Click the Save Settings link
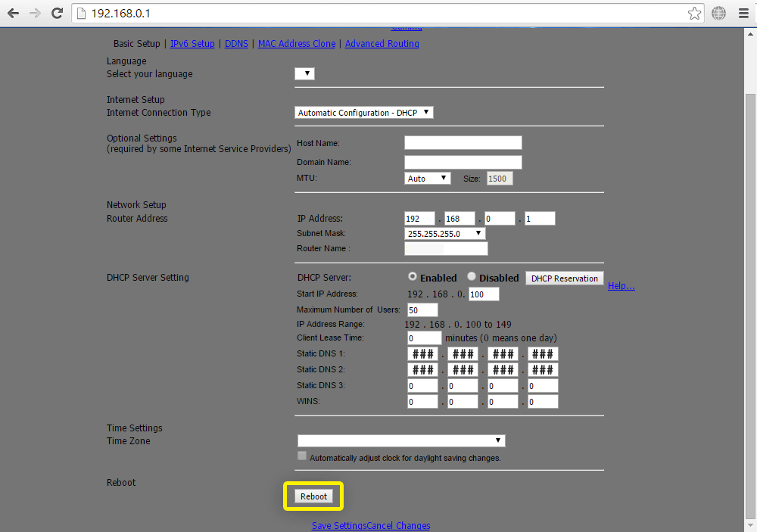This screenshot has height=532, width=757. pos(338,525)
